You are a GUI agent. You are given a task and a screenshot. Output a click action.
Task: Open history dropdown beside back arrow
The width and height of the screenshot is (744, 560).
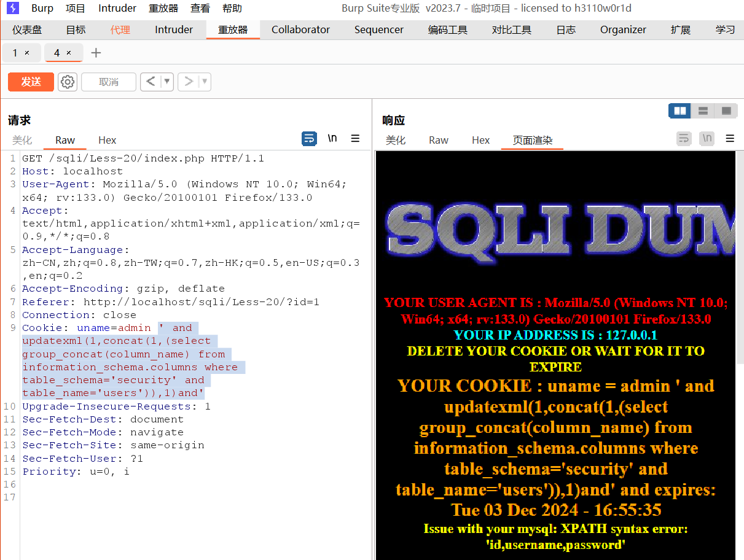tap(167, 82)
